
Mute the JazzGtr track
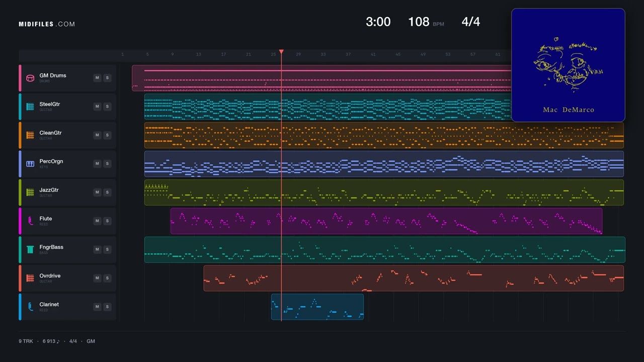pyautogui.click(x=97, y=193)
